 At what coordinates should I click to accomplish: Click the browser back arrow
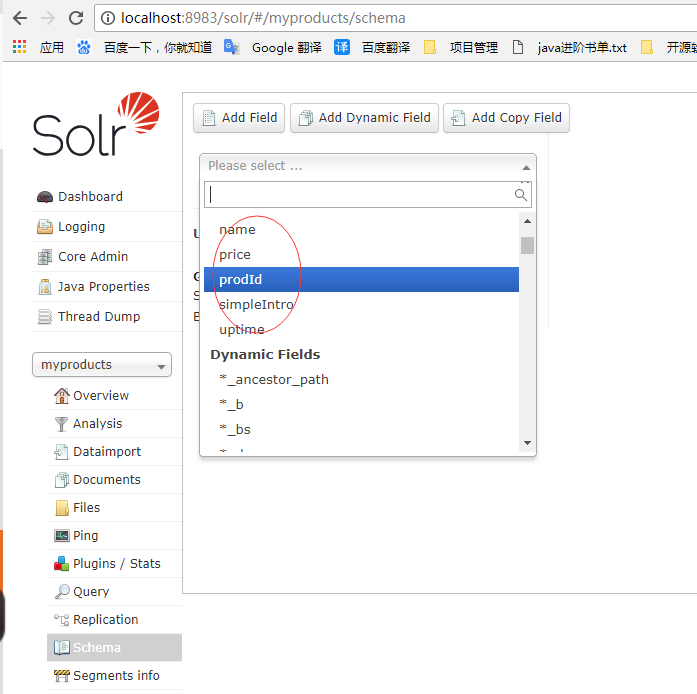pos(20,18)
